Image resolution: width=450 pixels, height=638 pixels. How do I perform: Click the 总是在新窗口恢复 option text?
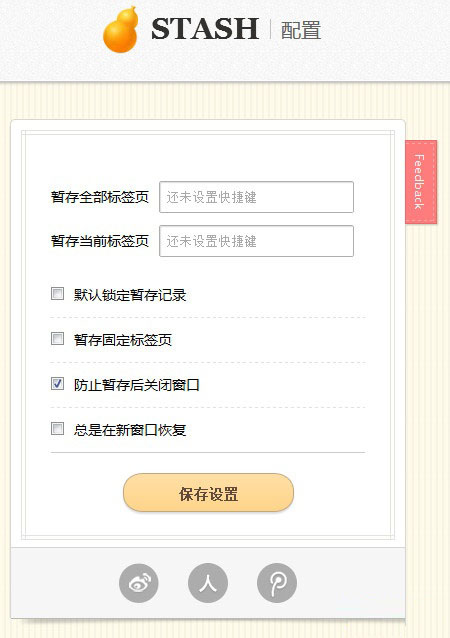[130, 430]
